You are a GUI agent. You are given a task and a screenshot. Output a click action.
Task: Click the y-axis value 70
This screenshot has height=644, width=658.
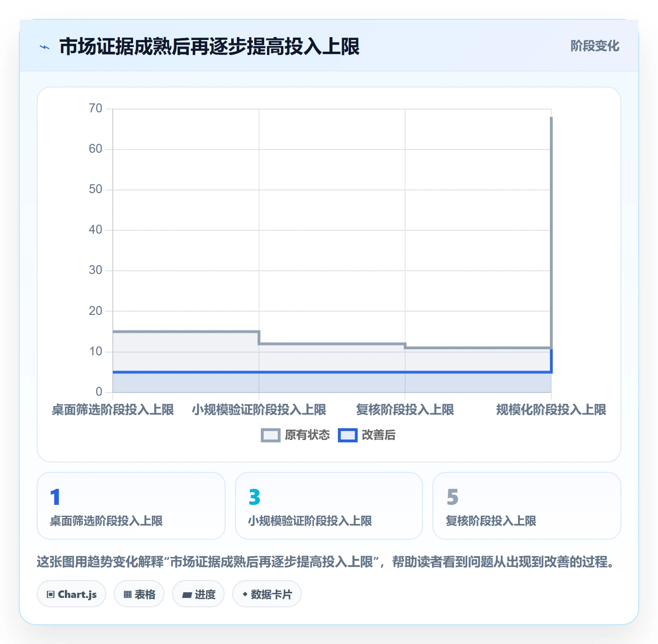point(95,109)
